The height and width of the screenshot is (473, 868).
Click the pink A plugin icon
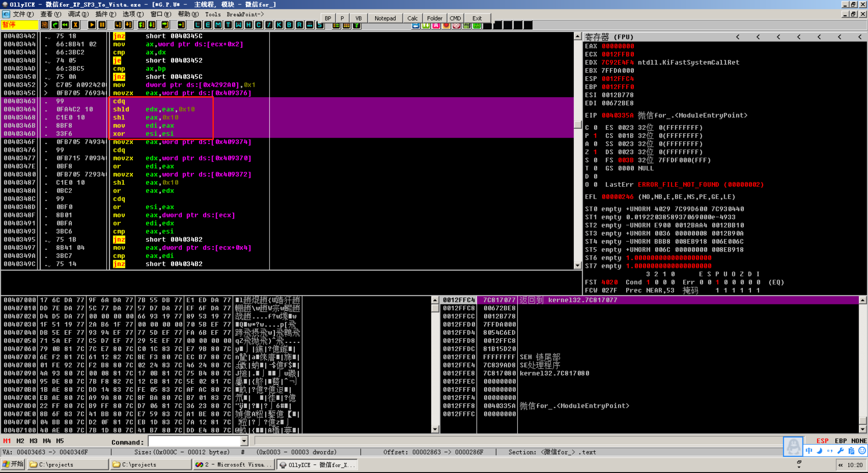[x=436, y=26]
